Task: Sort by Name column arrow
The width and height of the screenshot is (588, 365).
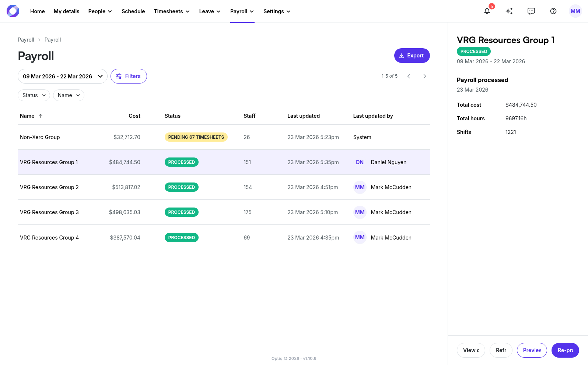Action: click(41, 116)
